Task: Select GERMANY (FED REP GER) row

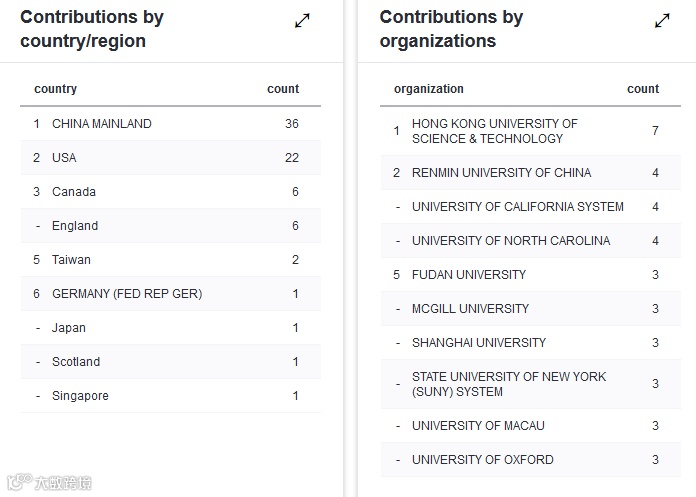Action: tap(127, 294)
